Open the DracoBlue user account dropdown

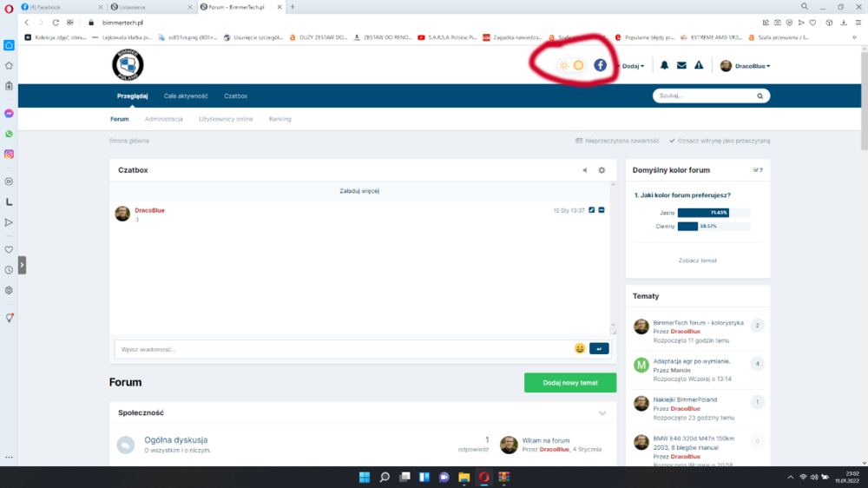745,66
